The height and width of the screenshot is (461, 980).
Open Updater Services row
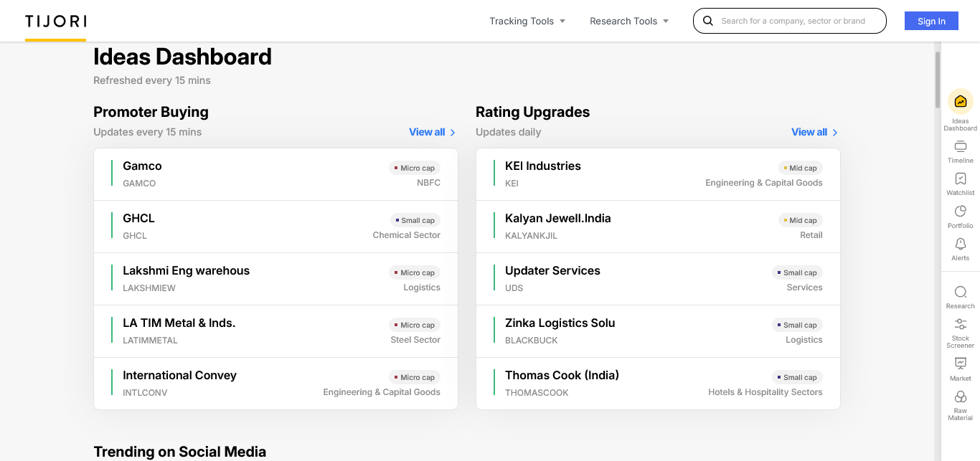658,279
